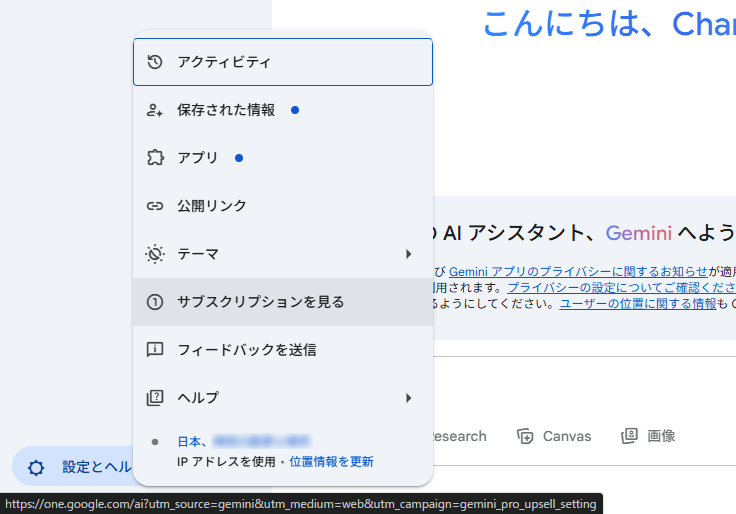Click the theme brightness icon
Image resolution: width=736 pixels, height=514 pixels.
pos(155,254)
